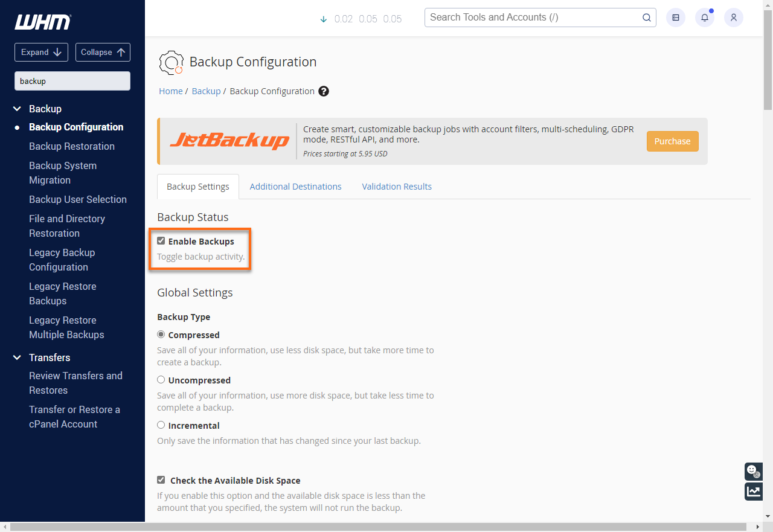The image size is (773, 532).
Task: Open the user profile icon
Action: click(x=733, y=18)
